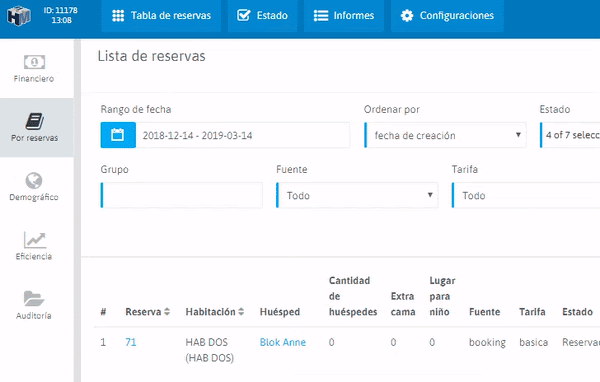Click the Lista de reservas heading

[152, 56]
